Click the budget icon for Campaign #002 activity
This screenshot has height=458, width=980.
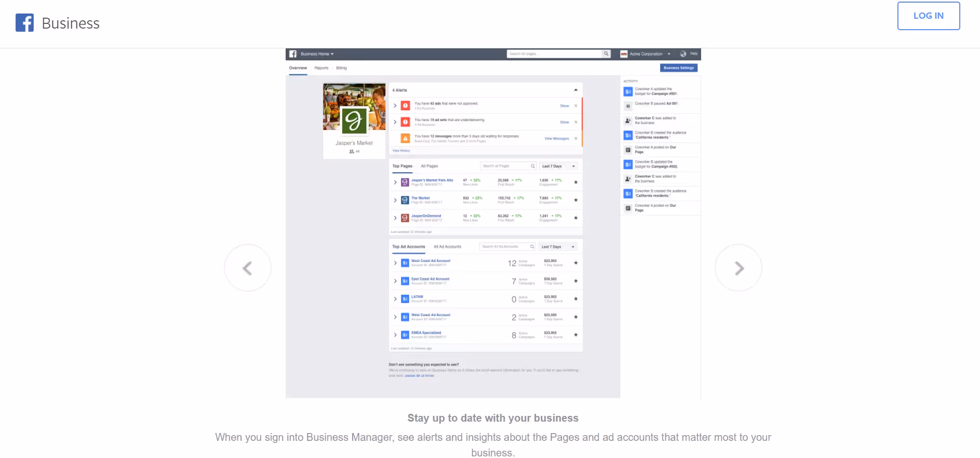click(628, 164)
